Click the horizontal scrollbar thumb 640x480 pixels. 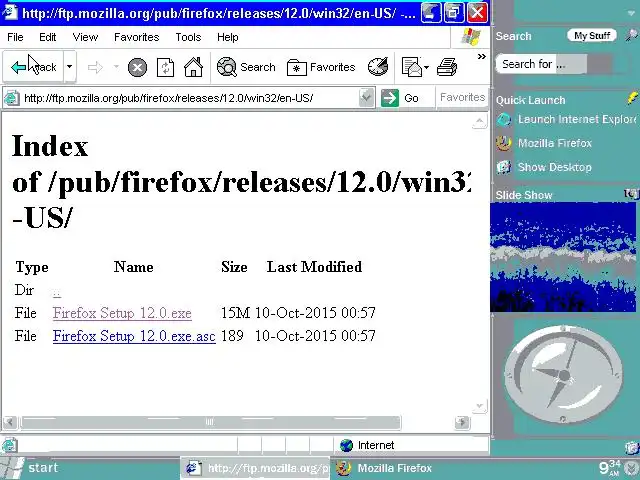click(x=210, y=422)
